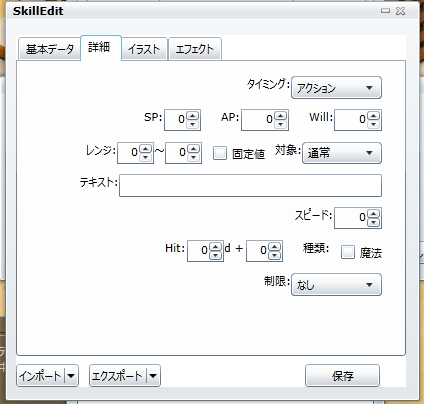Open the タイミング dropdown showing アクション
The width and height of the screenshot is (424, 404).
point(336,88)
